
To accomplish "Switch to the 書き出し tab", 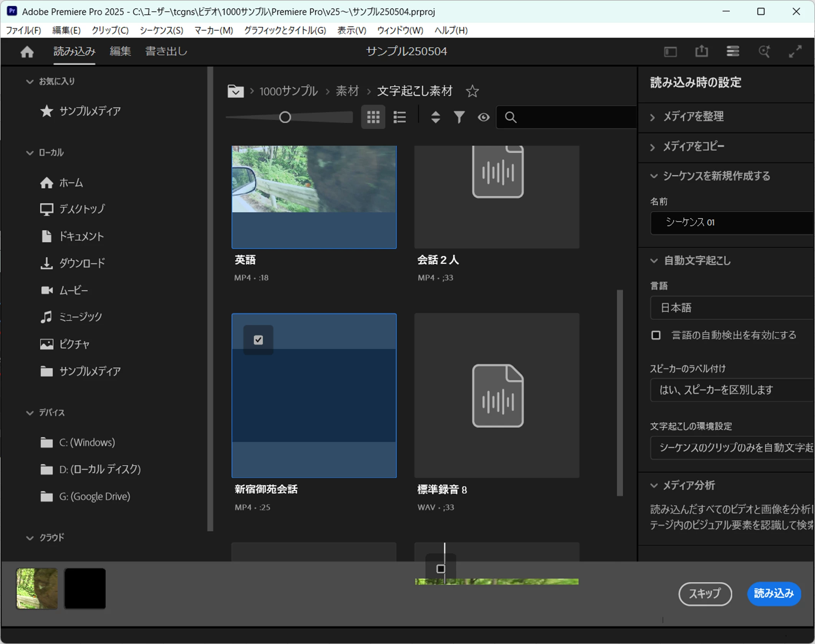I will point(166,51).
